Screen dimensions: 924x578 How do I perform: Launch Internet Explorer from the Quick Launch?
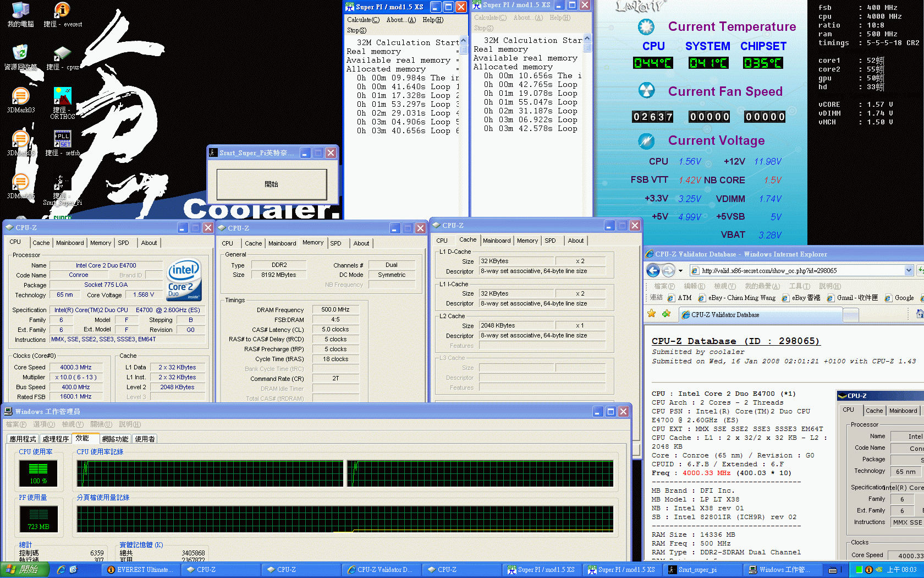(61, 570)
